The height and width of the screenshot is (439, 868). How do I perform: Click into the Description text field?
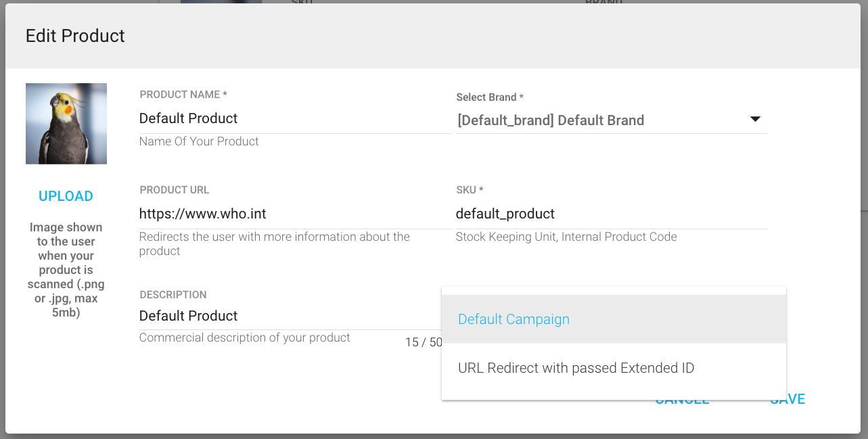(271, 316)
